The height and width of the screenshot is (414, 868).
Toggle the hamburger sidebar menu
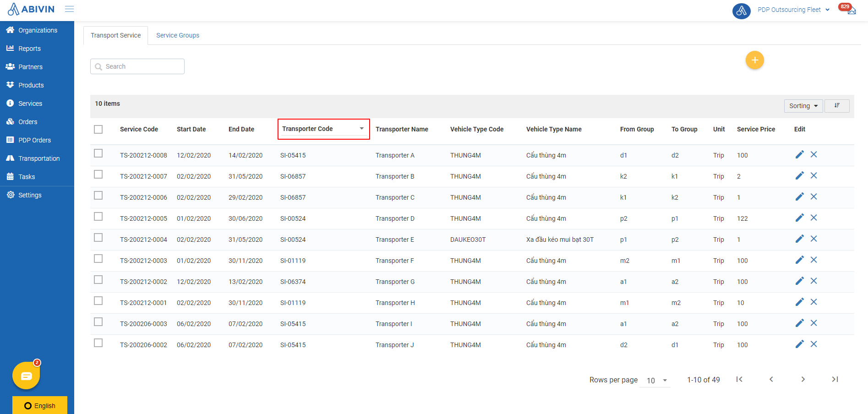coord(69,9)
